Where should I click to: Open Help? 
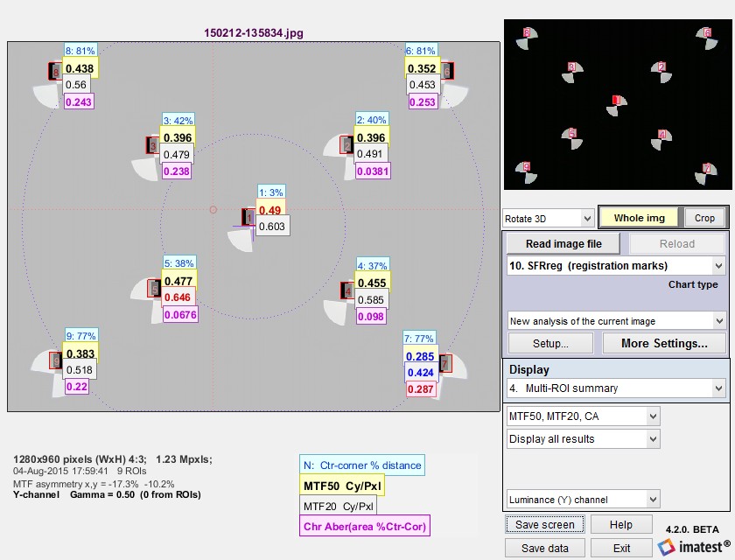621,524
